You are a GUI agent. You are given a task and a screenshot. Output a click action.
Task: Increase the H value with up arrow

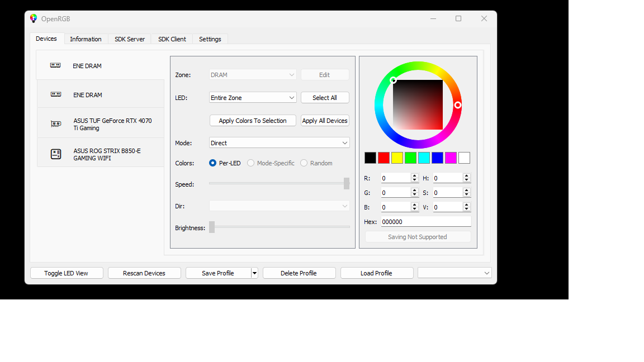pyautogui.click(x=467, y=175)
